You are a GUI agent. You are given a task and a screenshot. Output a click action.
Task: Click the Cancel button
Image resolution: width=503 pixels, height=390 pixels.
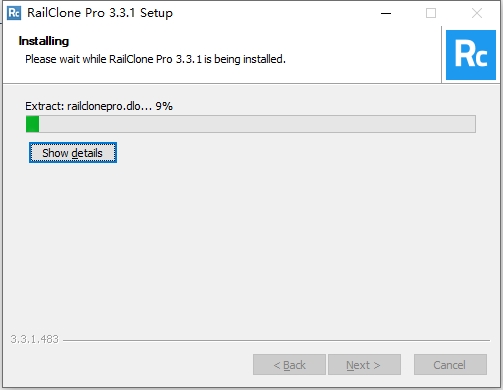(450, 365)
